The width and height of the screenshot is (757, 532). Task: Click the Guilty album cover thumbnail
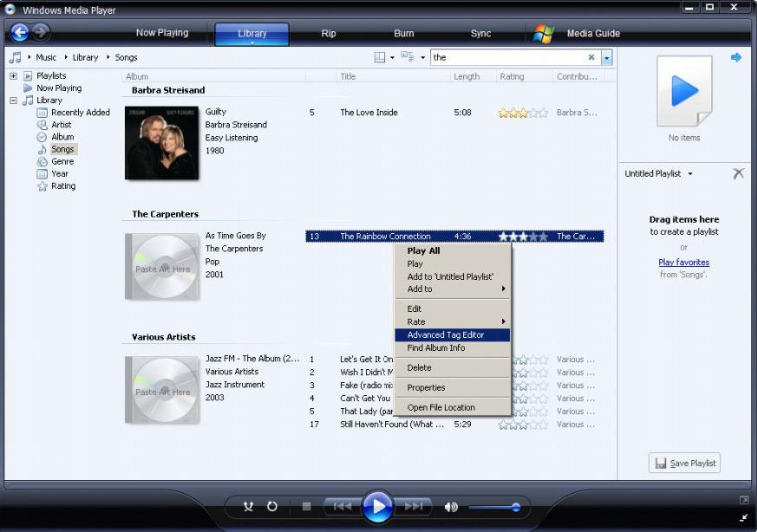[x=162, y=143]
